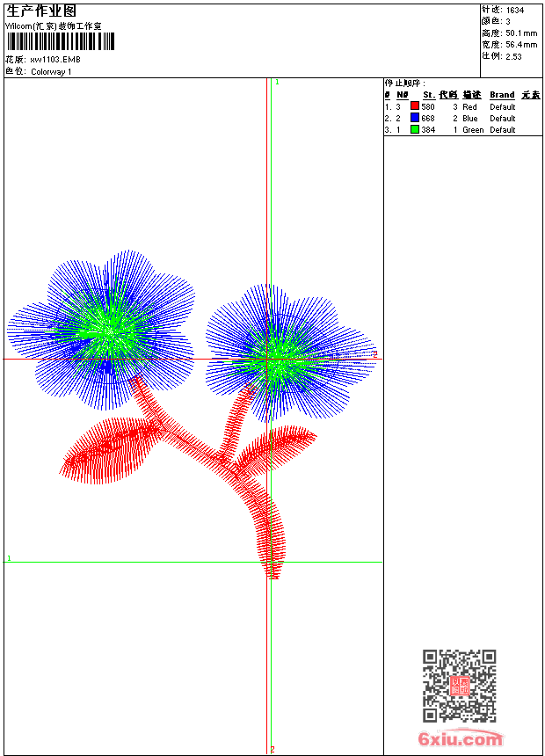This screenshot has width=545, height=756.
Task: Click the red thread color swatch
Action: click(x=415, y=106)
